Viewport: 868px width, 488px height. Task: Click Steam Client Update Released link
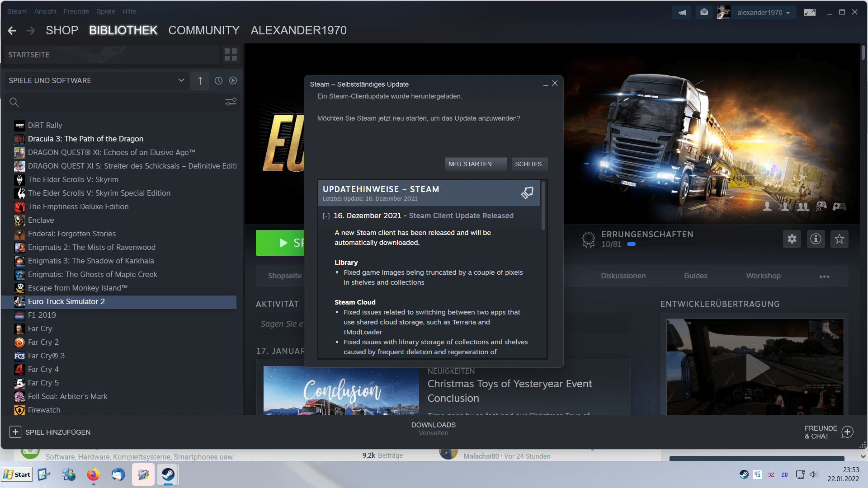[x=461, y=216]
